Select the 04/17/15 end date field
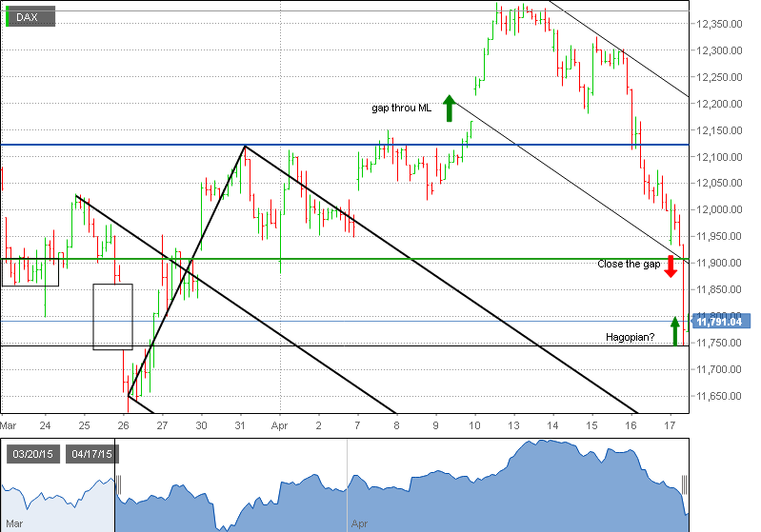The width and height of the screenshot is (761, 532). [91, 454]
